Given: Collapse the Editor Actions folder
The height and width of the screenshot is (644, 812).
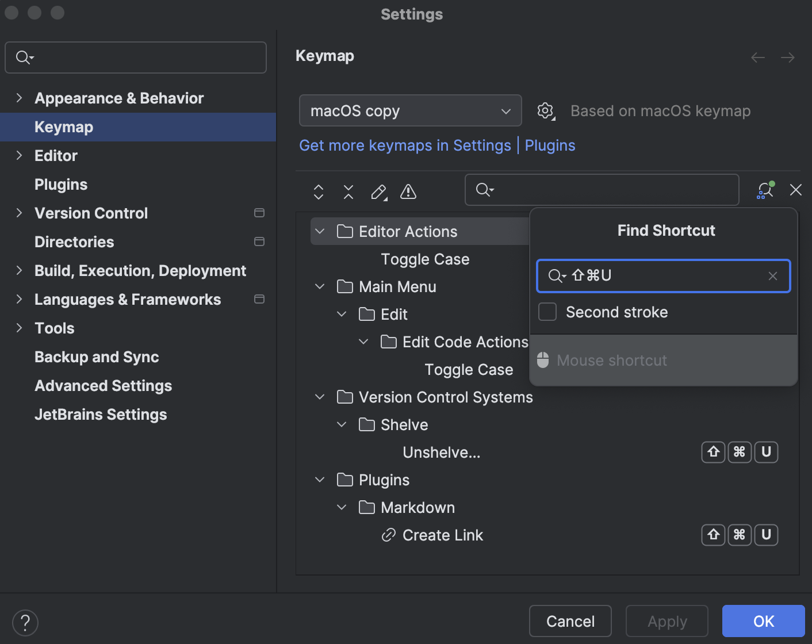Looking at the screenshot, I should point(320,231).
